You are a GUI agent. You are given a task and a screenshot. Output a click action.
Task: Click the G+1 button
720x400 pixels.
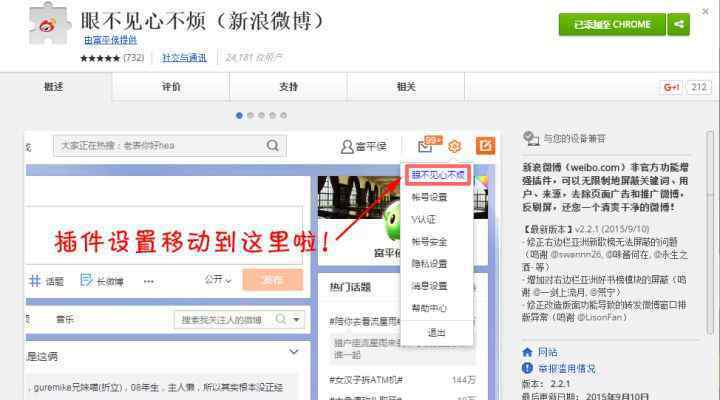coord(671,87)
